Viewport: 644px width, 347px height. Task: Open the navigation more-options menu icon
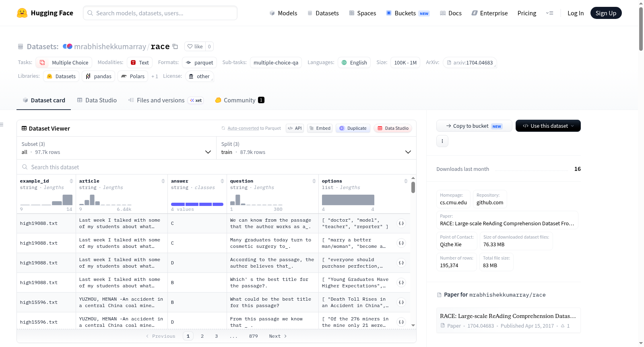(549, 13)
